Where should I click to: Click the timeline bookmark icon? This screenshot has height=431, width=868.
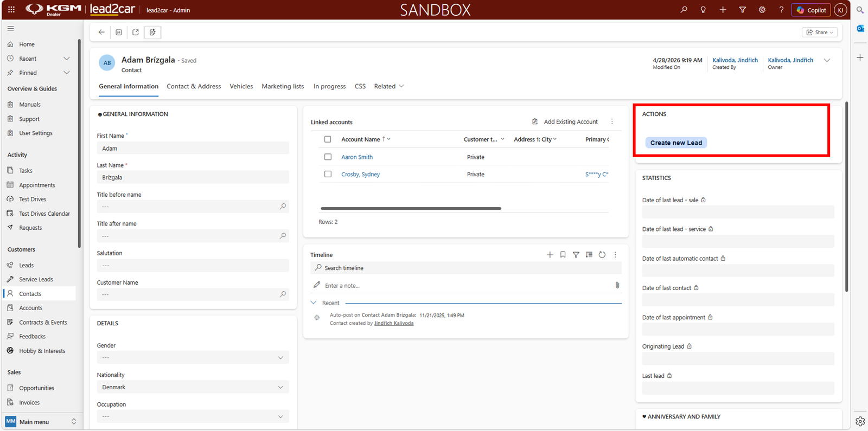[x=563, y=255]
